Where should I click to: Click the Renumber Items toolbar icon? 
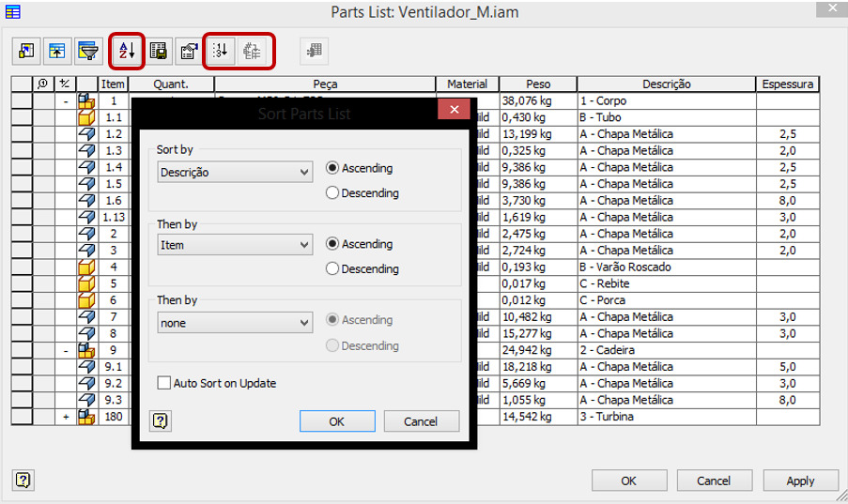tap(221, 52)
